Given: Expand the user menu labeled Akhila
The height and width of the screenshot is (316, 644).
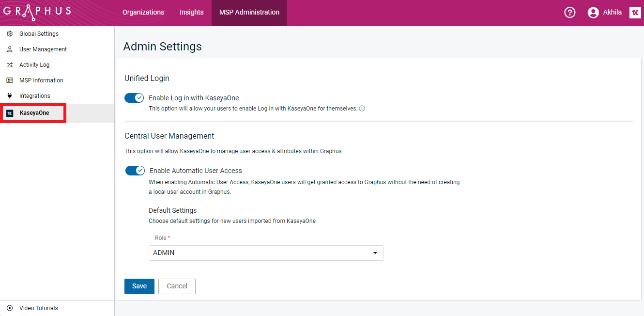Looking at the screenshot, I should (604, 12).
